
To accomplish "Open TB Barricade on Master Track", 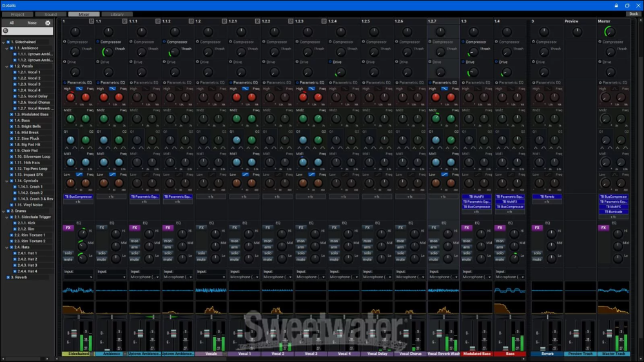I will tap(614, 212).
